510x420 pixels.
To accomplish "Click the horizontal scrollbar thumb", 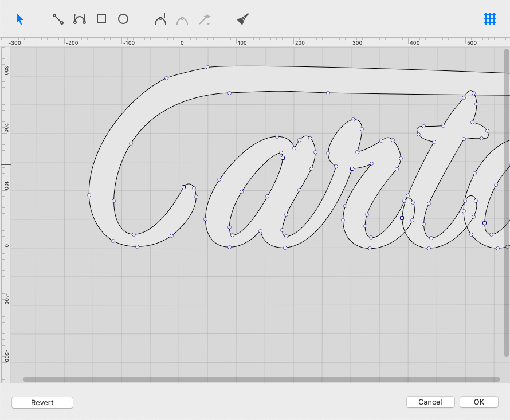I will 261,379.
